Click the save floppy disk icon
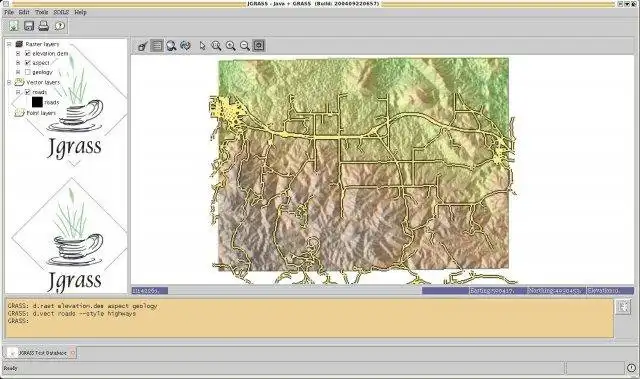Image resolution: width=640 pixels, height=379 pixels. pos(29,26)
